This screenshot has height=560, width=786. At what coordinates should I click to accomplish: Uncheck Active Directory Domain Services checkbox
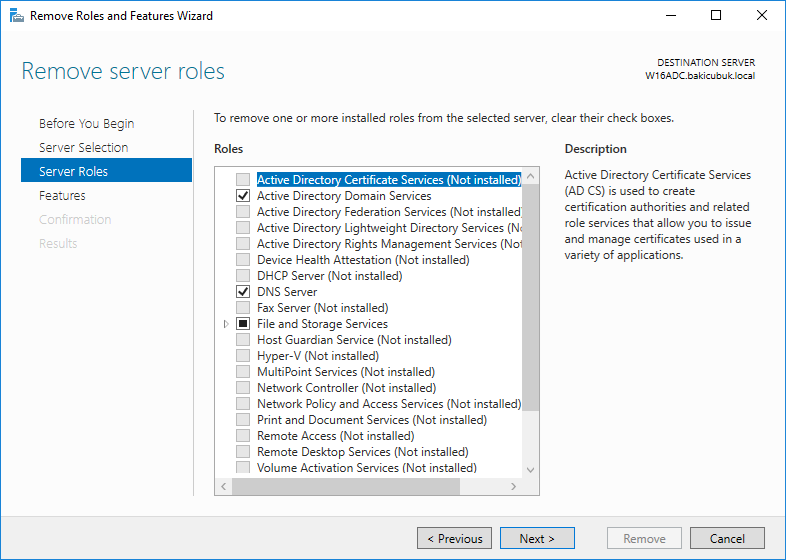(x=243, y=196)
